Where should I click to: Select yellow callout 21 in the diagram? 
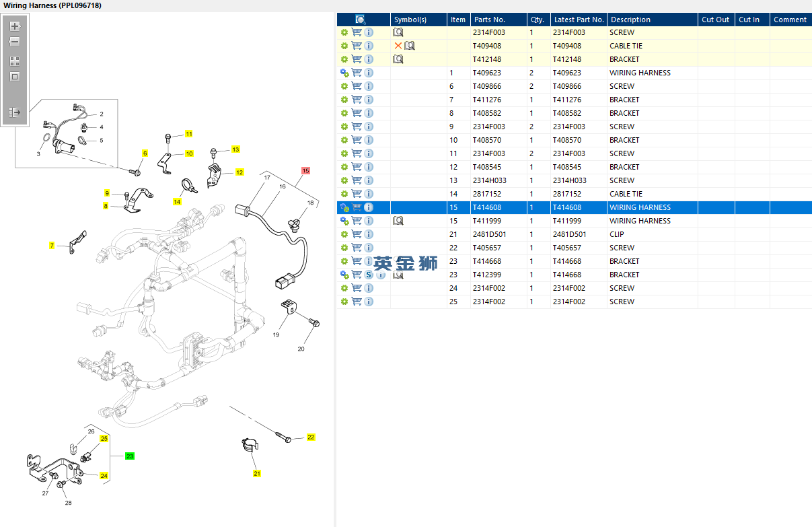coord(256,474)
